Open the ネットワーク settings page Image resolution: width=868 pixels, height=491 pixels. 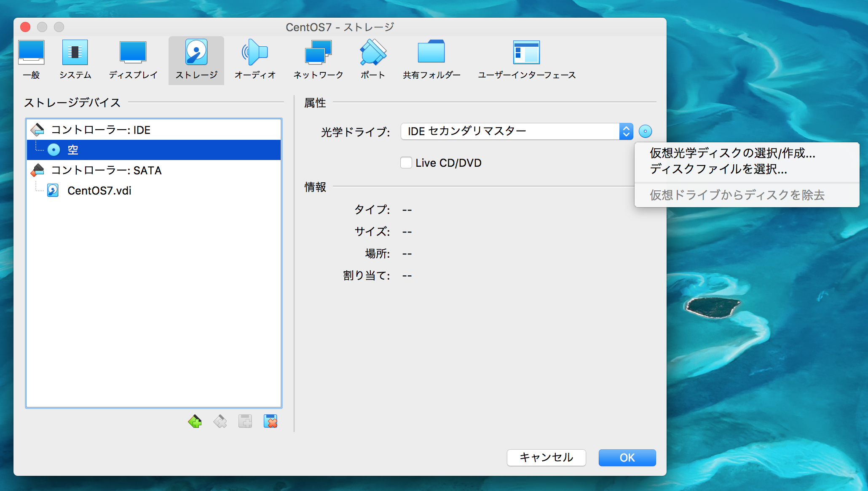click(318, 59)
